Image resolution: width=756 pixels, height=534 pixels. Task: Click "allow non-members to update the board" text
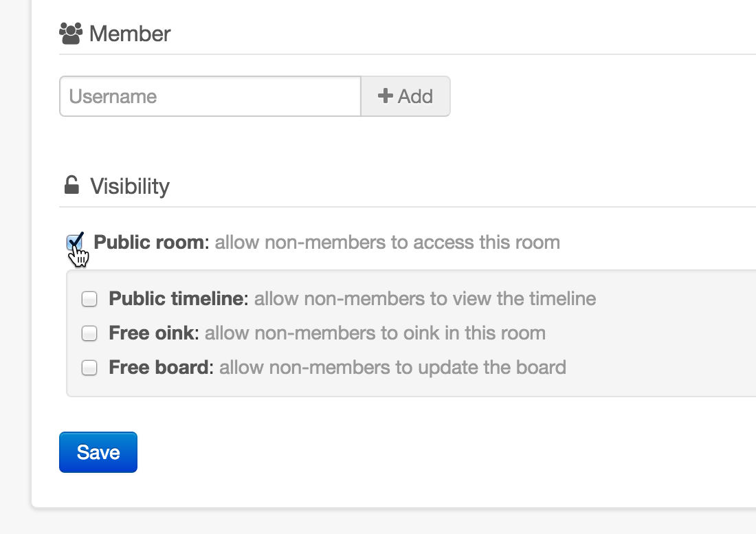392,368
